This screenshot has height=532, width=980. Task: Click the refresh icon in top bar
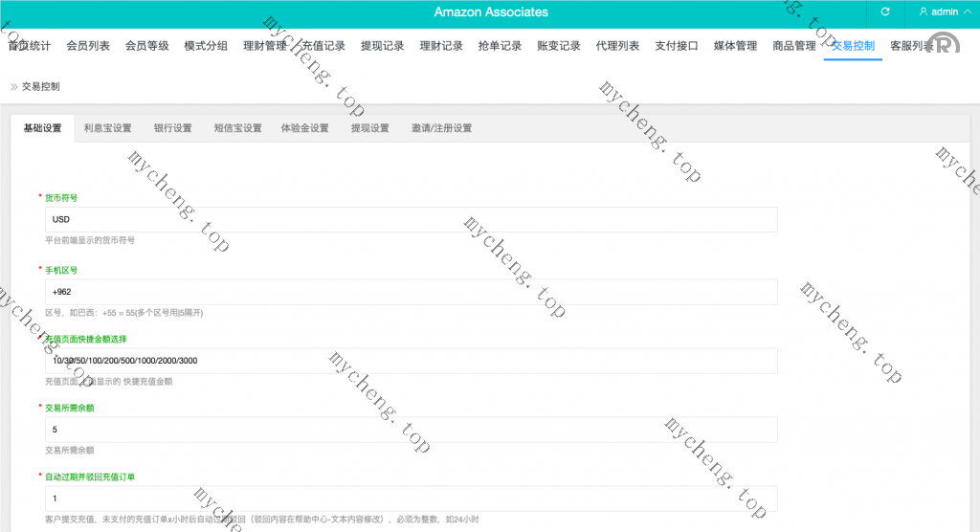point(885,12)
